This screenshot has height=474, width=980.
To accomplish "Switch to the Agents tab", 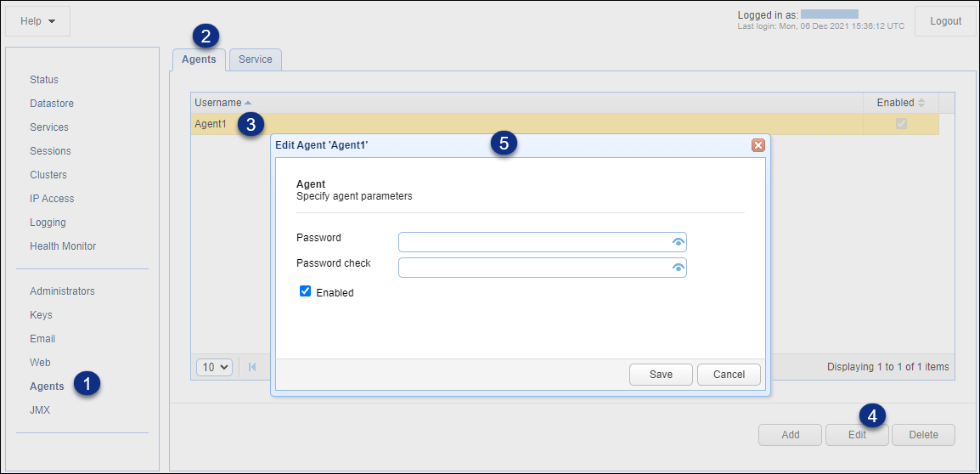I will pos(199,59).
